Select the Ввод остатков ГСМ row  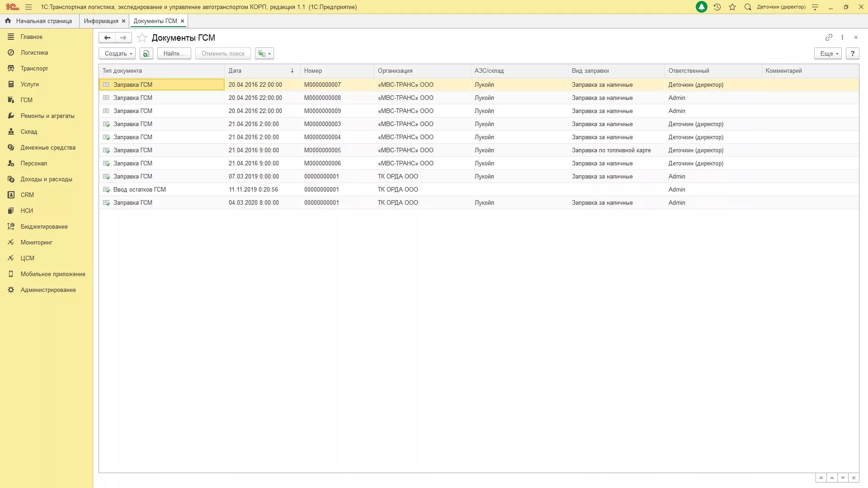point(479,189)
